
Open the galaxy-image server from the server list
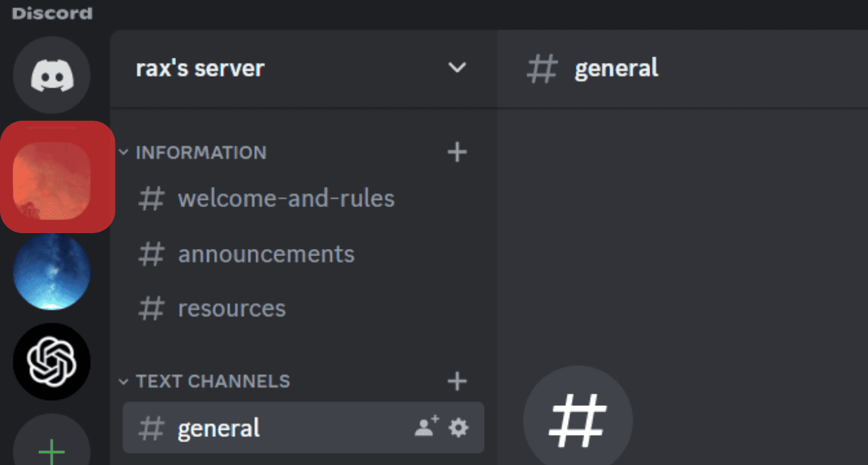[x=51, y=271]
